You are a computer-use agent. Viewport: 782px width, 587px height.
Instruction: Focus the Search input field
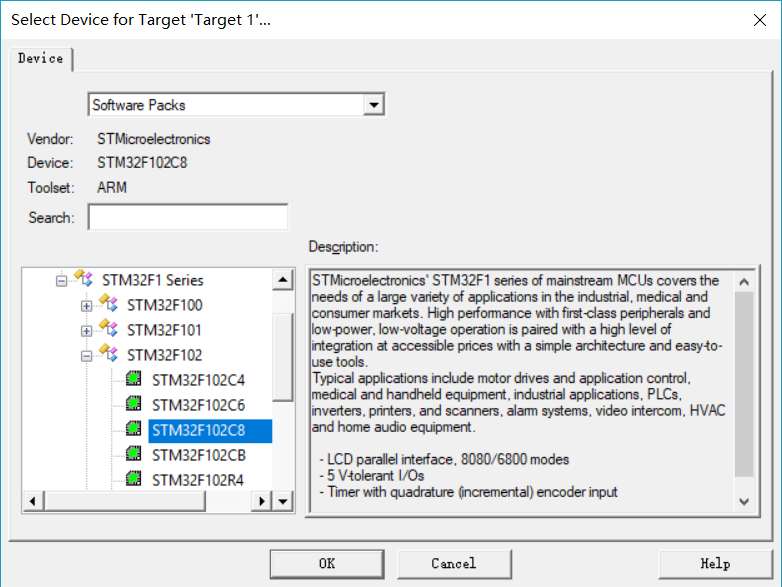188,217
